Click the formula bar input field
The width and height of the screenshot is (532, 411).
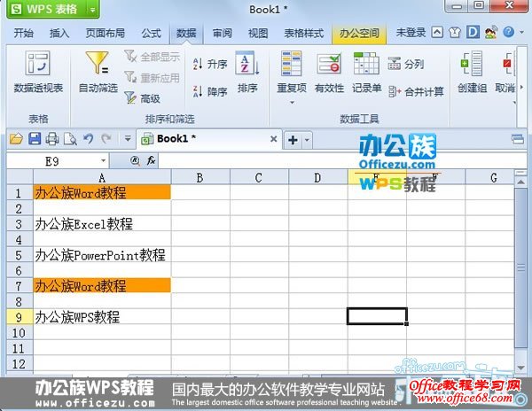[342, 160]
